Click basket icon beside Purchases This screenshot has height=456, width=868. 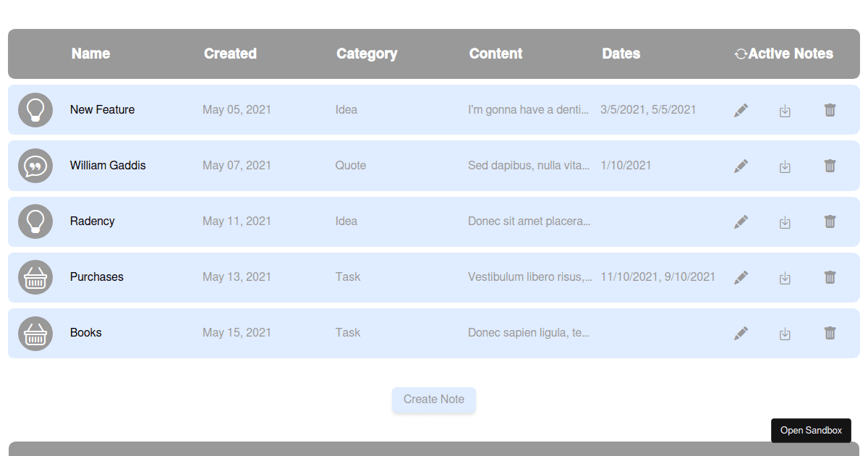[x=35, y=277]
